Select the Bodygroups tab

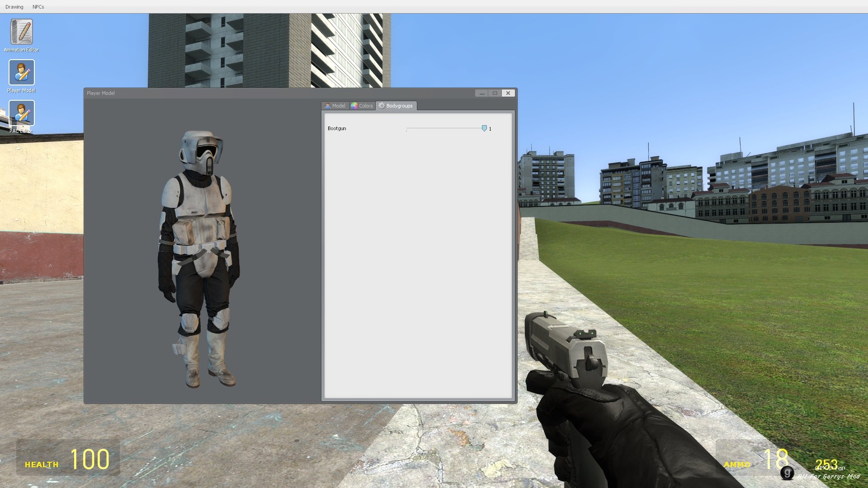[396, 106]
